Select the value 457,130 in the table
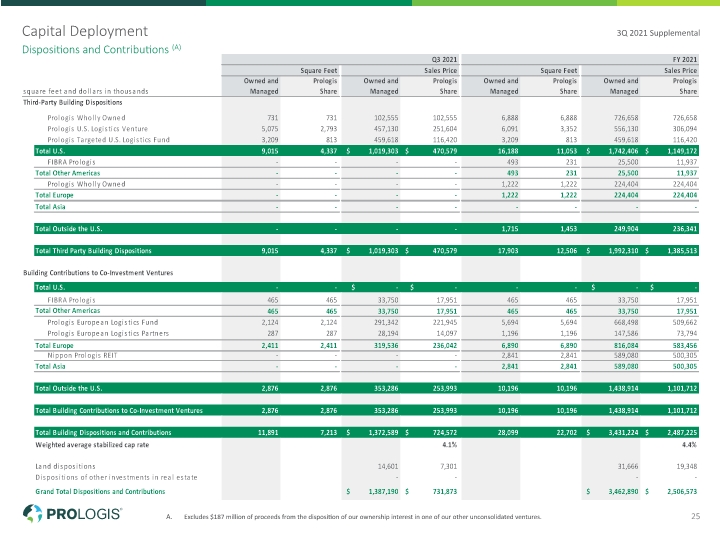Screen dimensions: 720x540 pos(386,129)
